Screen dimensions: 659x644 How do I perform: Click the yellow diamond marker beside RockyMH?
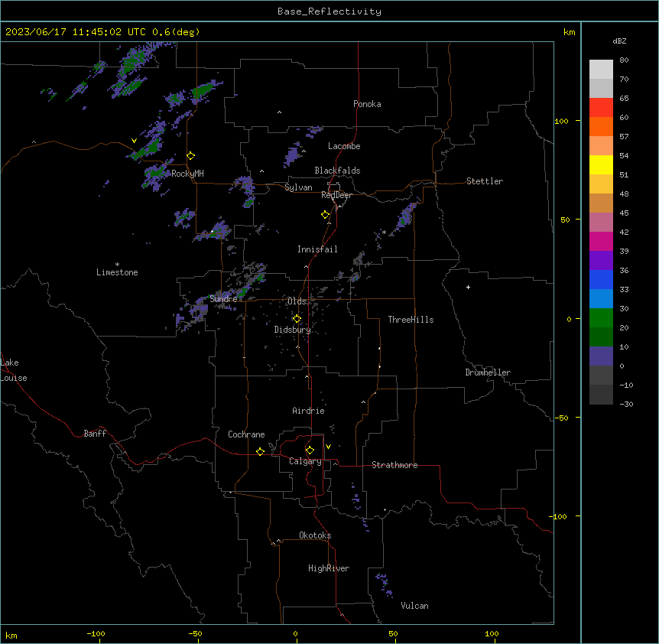(x=191, y=156)
